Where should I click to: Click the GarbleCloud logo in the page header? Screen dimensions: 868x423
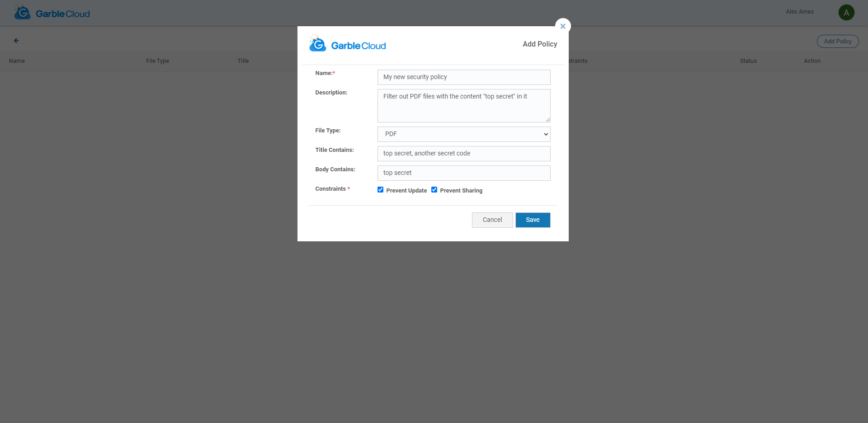[52, 13]
